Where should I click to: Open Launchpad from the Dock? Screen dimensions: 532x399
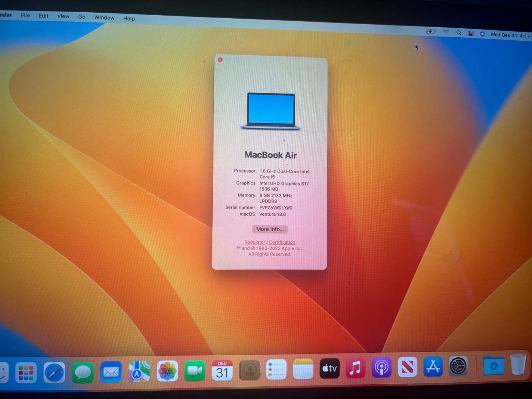click(26, 372)
